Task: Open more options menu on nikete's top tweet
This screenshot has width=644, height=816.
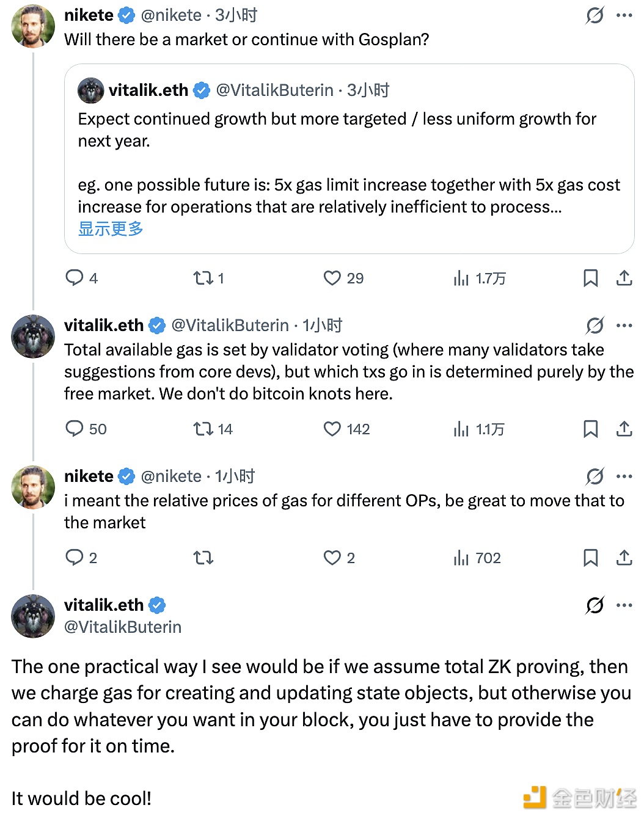Action: pyautogui.click(x=624, y=15)
